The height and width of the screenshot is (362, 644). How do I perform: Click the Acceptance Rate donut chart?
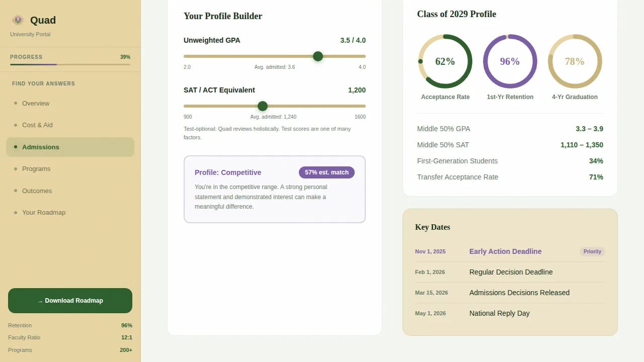(445, 61)
